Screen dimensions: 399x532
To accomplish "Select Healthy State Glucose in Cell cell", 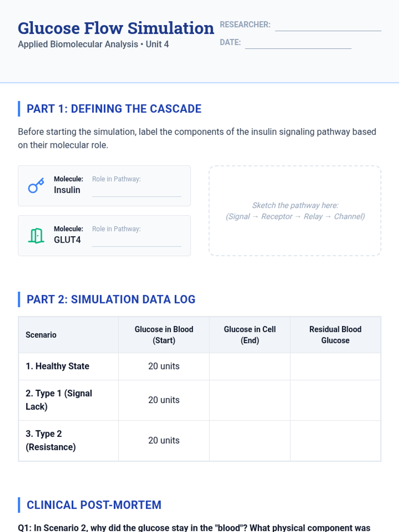I will pos(250,366).
